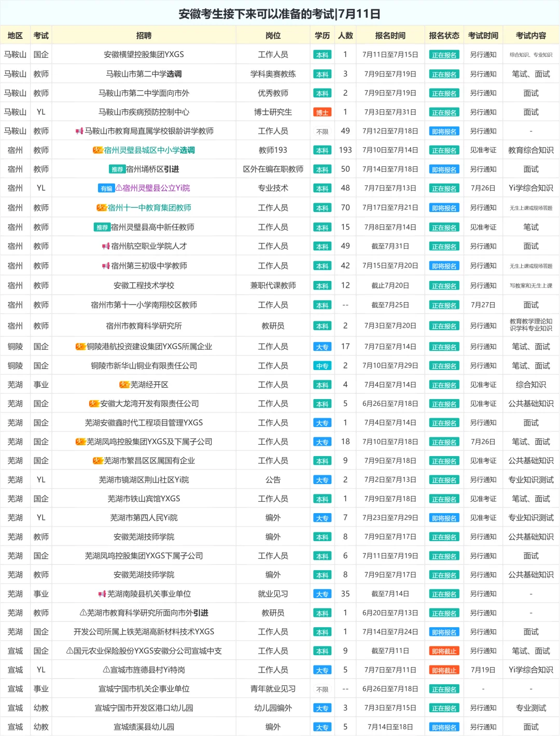The width and height of the screenshot is (560, 736).
Task: Click 即将截止 badge in 宣城市旌德县村Yi特岗 row
Action: tap(444, 670)
